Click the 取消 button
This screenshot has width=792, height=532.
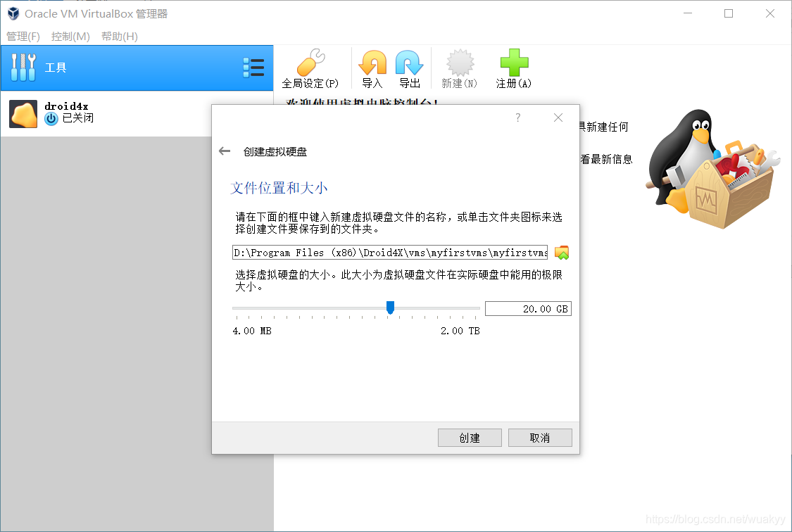[540, 438]
